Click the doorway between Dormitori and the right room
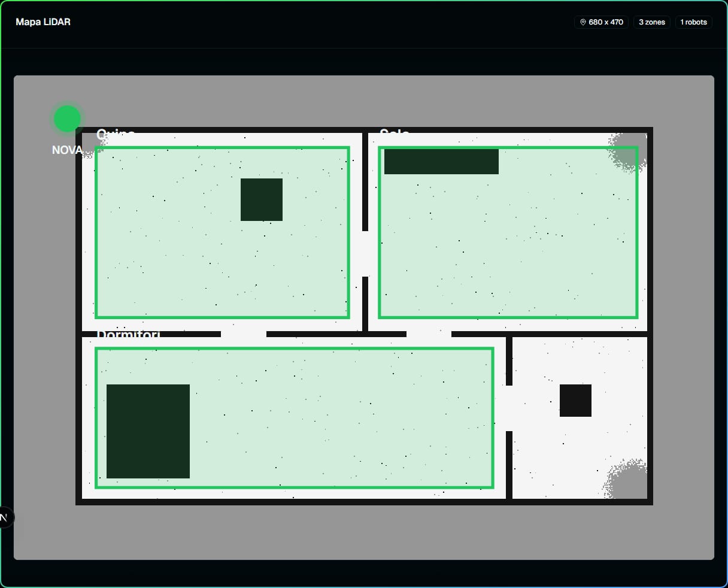 point(509,408)
